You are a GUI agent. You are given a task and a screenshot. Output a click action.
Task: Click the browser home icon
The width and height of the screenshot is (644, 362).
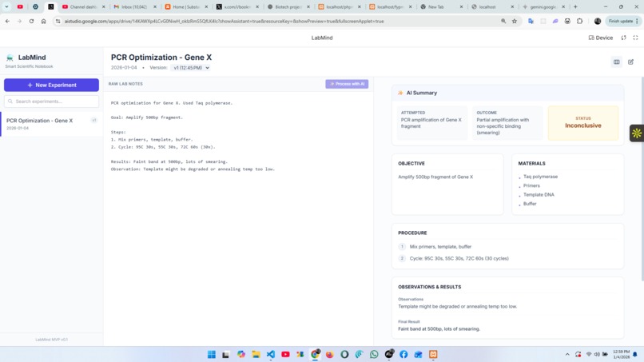point(43,22)
